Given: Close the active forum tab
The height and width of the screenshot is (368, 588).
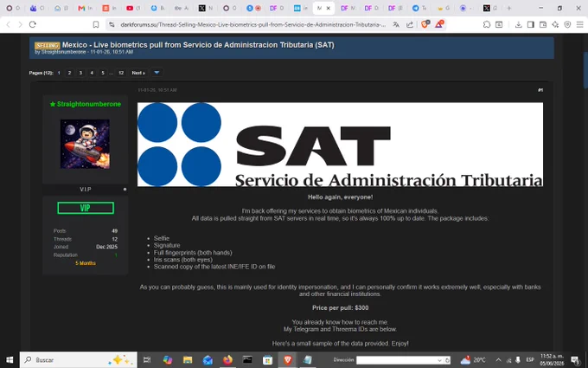Looking at the screenshot, I should 329,8.
